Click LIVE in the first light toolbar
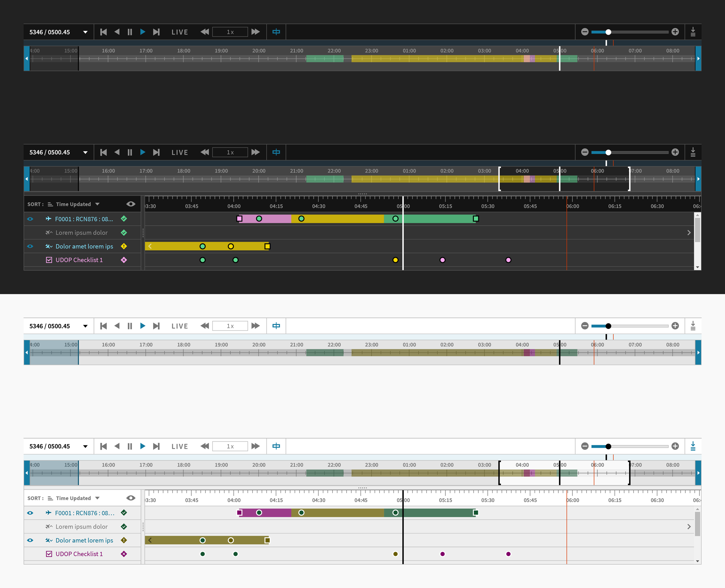This screenshot has width=725, height=588. point(180,326)
